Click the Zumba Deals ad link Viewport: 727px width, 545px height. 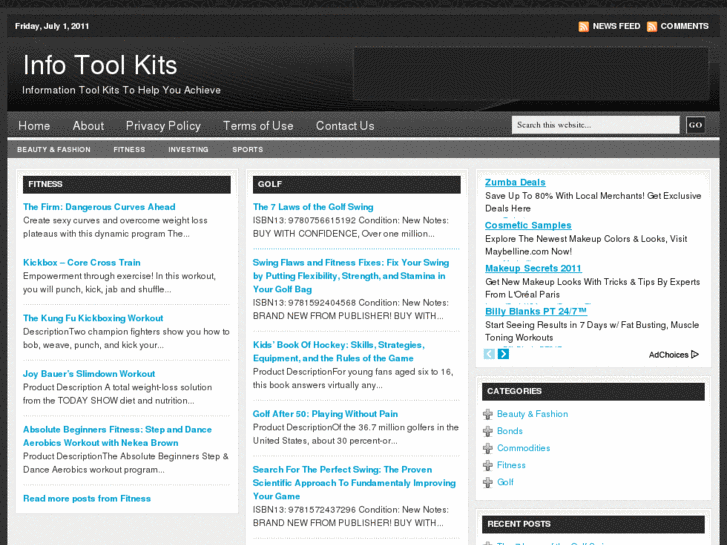click(515, 182)
